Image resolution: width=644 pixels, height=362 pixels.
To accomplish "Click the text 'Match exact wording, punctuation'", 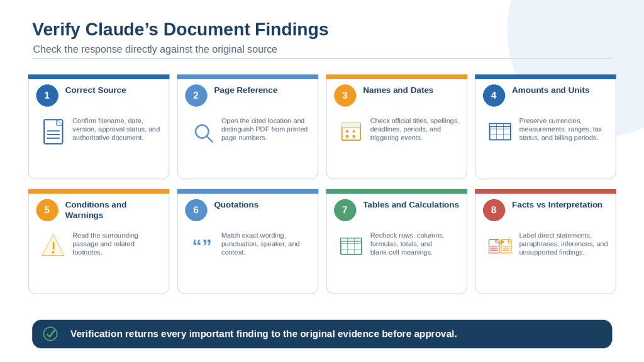I will [260, 244].
